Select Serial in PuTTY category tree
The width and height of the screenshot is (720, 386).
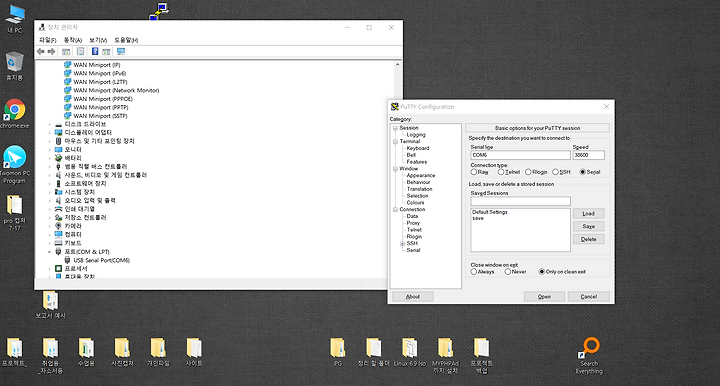click(413, 250)
